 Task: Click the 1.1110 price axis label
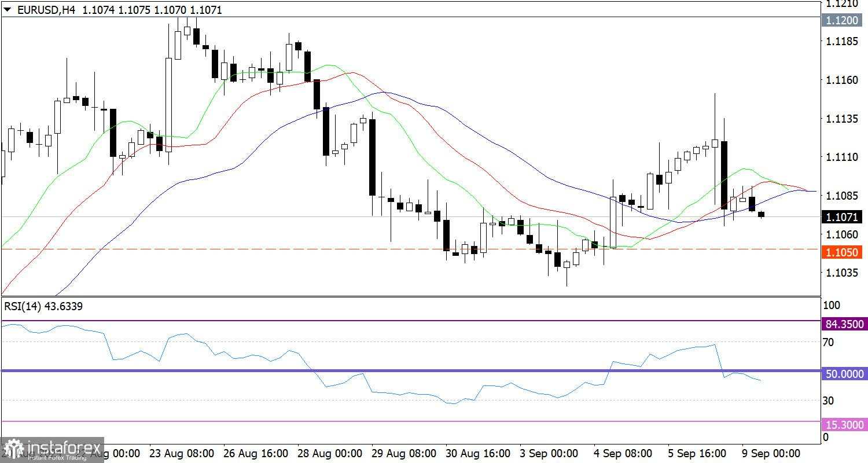(842, 157)
